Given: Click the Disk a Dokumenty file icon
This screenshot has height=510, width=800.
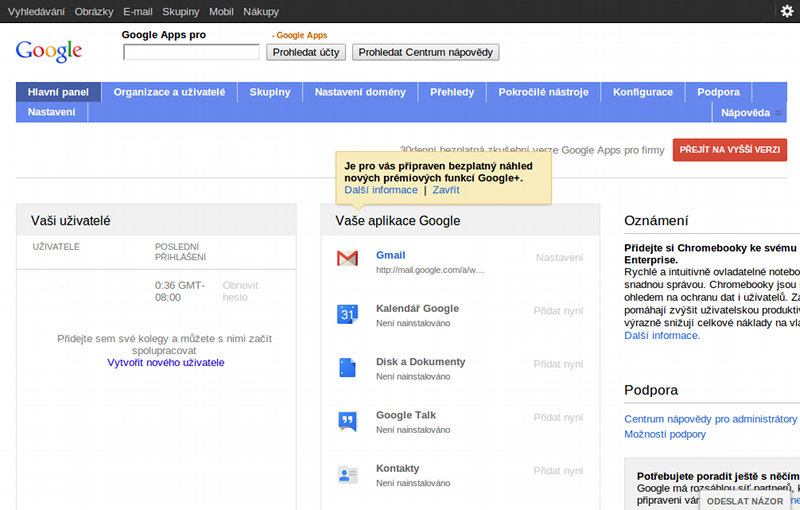Looking at the screenshot, I should pos(347,368).
